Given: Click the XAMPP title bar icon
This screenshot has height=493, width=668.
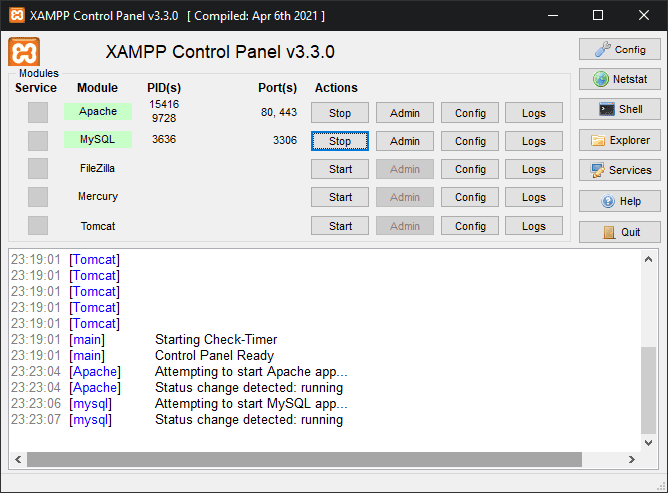Looking at the screenshot, I should click(17, 15).
